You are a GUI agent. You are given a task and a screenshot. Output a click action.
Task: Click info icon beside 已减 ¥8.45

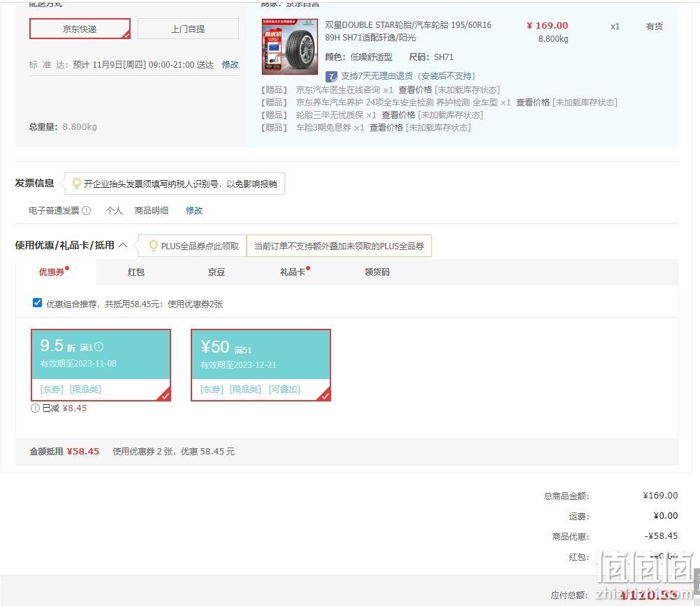coord(35,408)
